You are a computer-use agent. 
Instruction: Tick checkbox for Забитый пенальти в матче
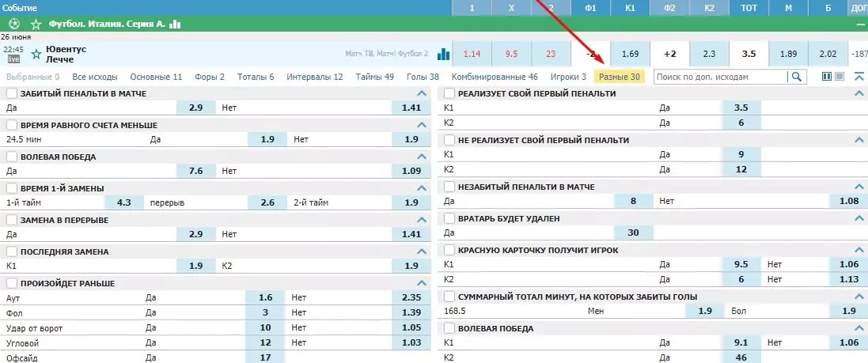point(12,93)
